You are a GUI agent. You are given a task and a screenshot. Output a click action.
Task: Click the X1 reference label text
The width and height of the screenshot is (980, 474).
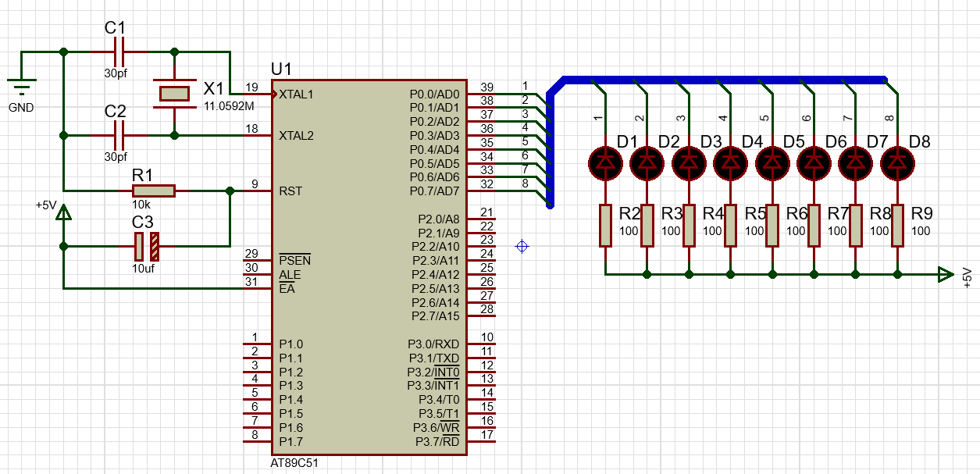click(214, 87)
